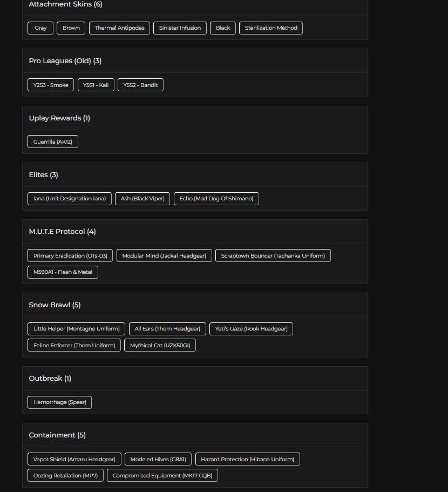This screenshot has height=492, width=448.
Task: Click the Mythical Cat (UZK50GI) tag
Action: [x=160, y=345]
